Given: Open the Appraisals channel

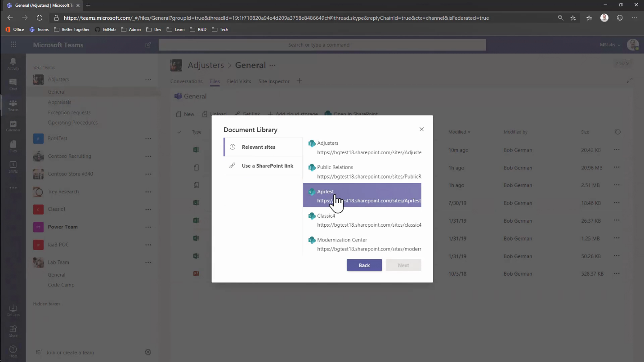Looking at the screenshot, I should tap(59, 103).
